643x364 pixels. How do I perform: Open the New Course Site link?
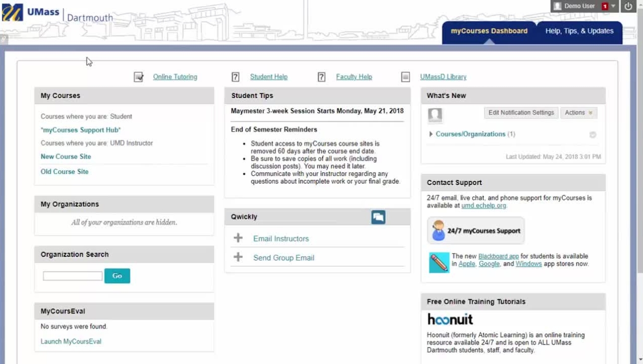66,157
